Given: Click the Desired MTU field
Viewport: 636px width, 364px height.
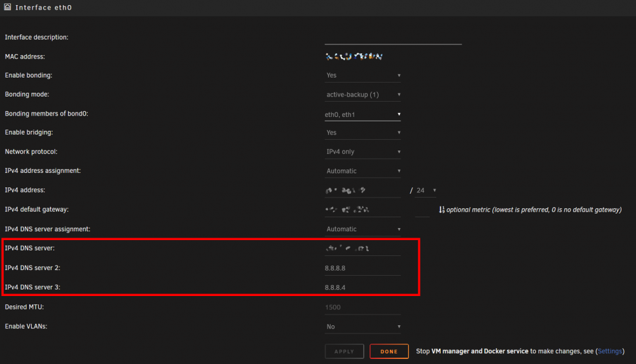Looking at the screenshot, I should click(x=363, y=307).
